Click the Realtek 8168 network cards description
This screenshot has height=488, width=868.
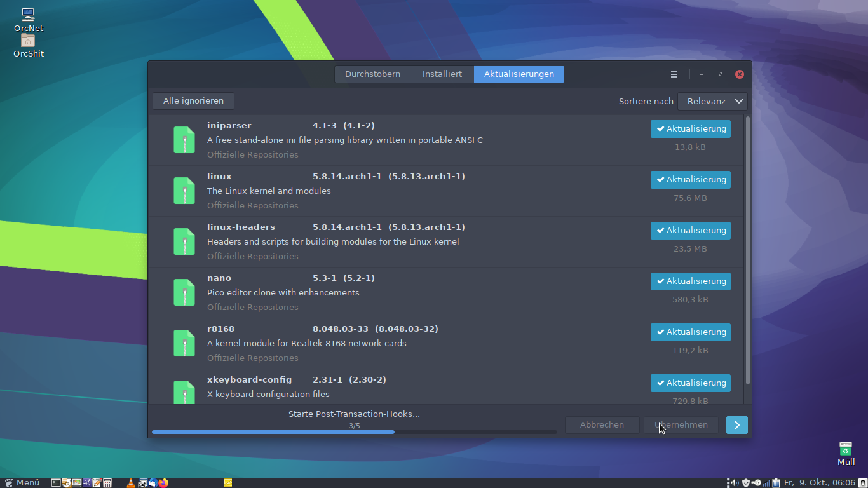click(307, 344)
